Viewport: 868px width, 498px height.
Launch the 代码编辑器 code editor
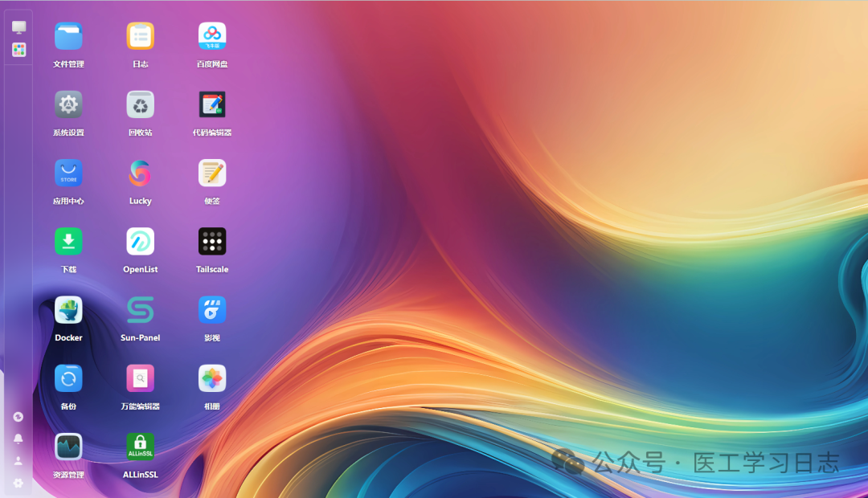point(211,104)
